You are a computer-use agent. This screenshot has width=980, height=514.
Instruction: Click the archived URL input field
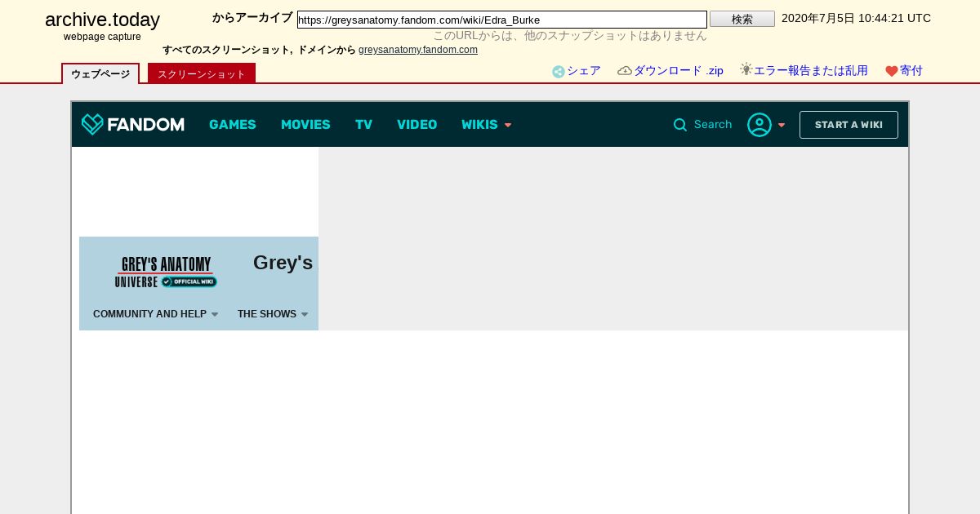pos(502,20)
